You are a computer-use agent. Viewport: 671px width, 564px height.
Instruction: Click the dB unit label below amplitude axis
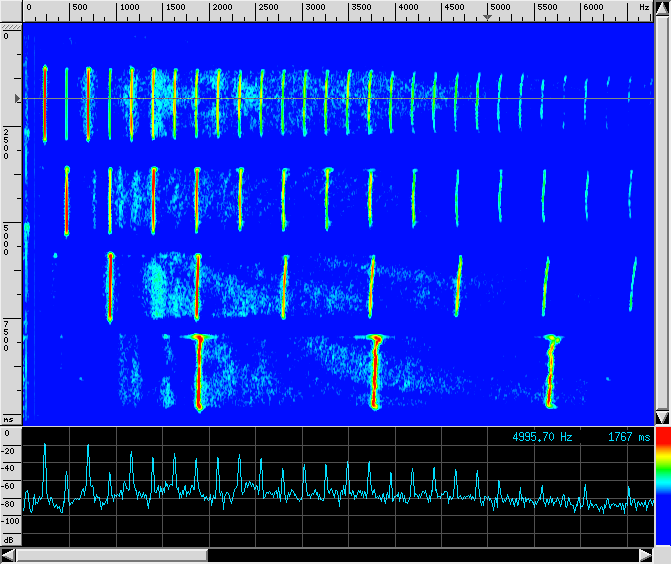9,539
